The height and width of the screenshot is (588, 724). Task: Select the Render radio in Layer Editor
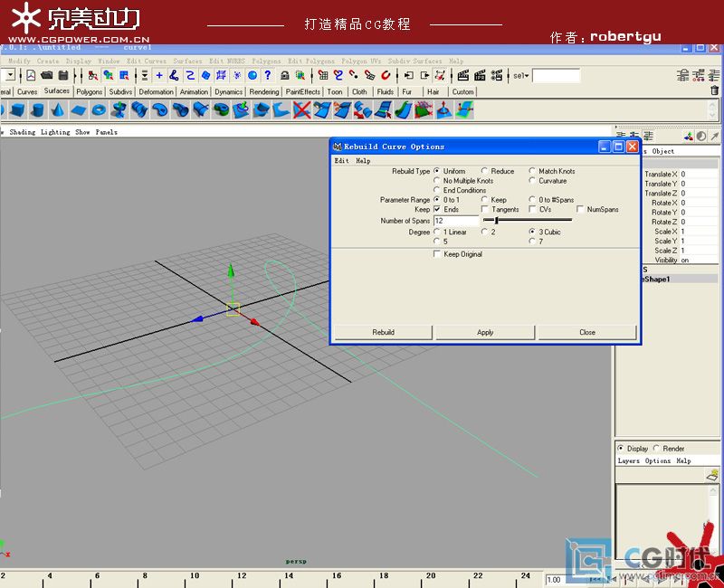pyautogui.click(x=656, y=448)
